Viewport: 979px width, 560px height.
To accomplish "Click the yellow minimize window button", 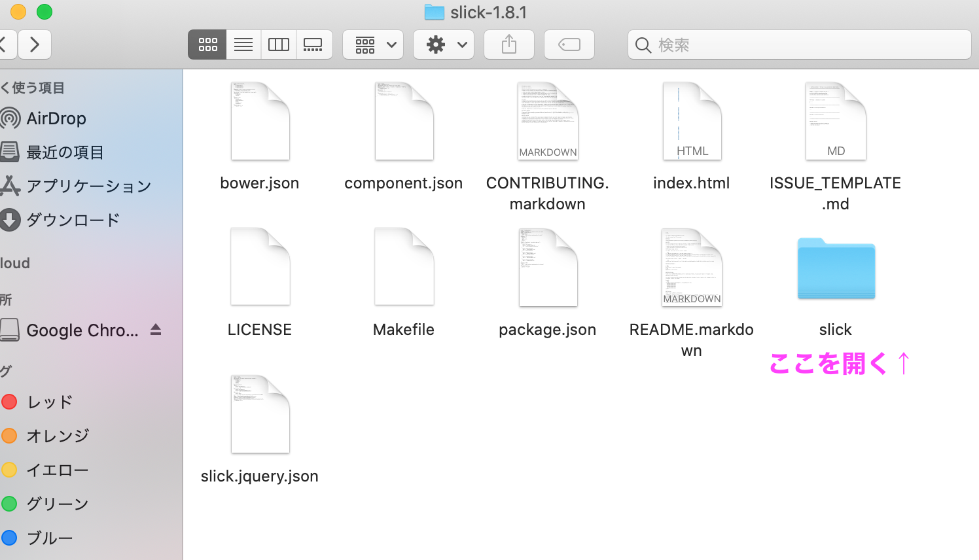I will point(18,12).
